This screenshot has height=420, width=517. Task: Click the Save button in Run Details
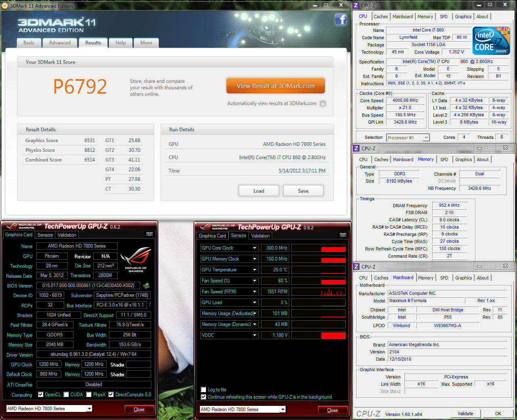coord(303,191)
